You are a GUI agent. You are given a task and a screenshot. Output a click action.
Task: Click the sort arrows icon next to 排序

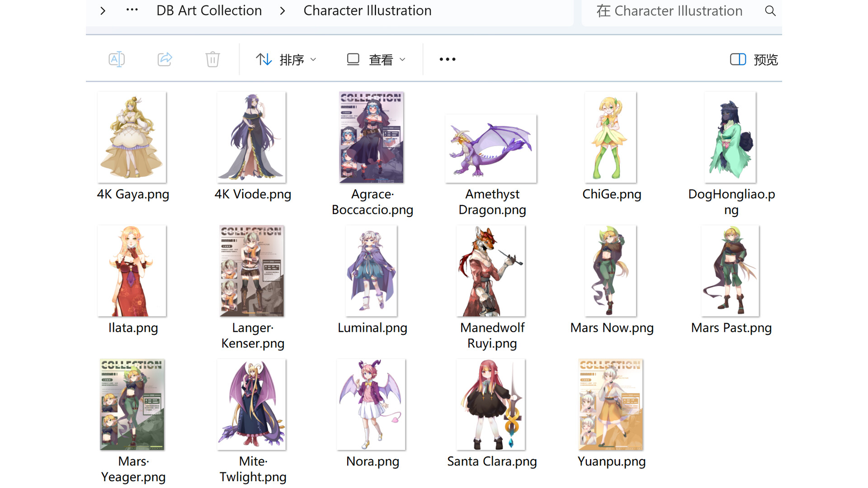264,59
